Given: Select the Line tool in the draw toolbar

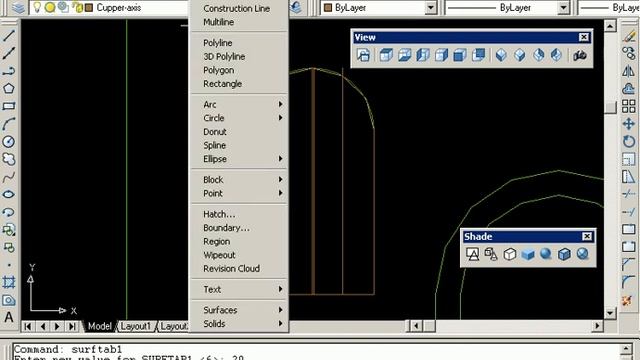Looking at the screenshot, I should click(9, 36).
